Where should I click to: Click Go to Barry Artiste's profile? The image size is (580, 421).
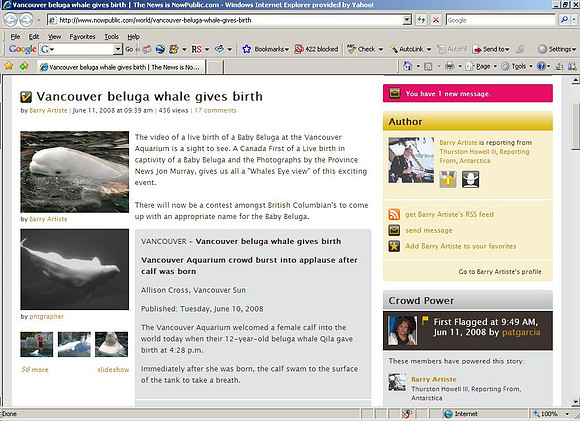(x=500, y=271)
